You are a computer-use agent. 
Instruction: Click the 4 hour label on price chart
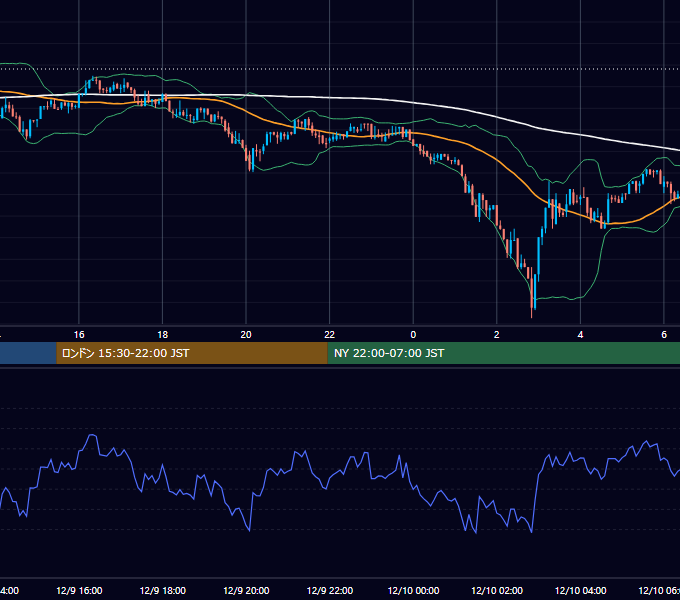pyautogui.click(x=580, y=335)
